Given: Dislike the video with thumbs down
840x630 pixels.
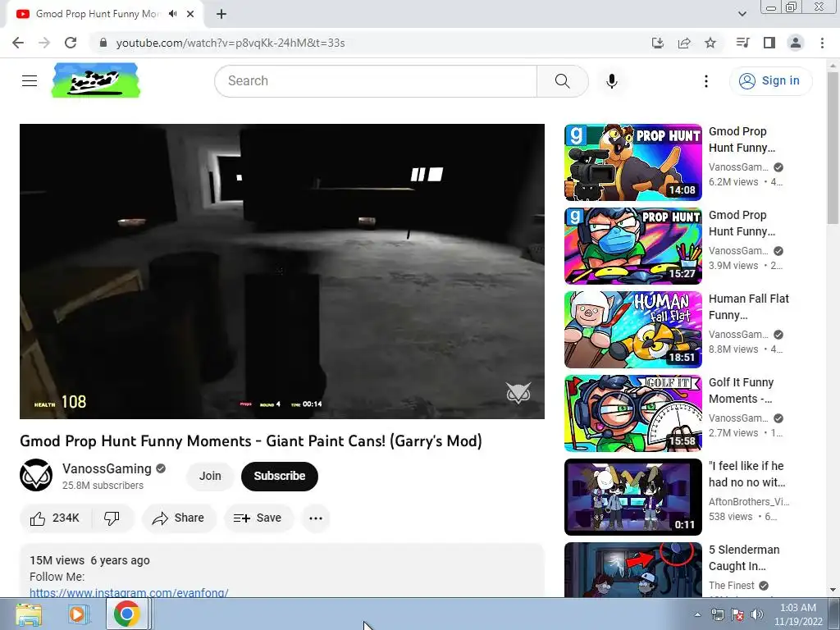Looking at the screenshot, I should tap(112, 518).
